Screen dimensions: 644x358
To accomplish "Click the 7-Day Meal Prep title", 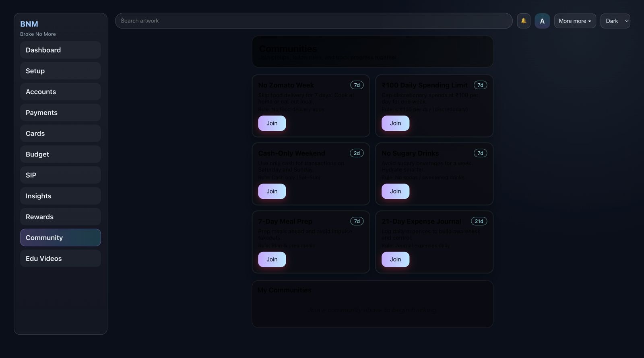I will click(x=285, y=221).
